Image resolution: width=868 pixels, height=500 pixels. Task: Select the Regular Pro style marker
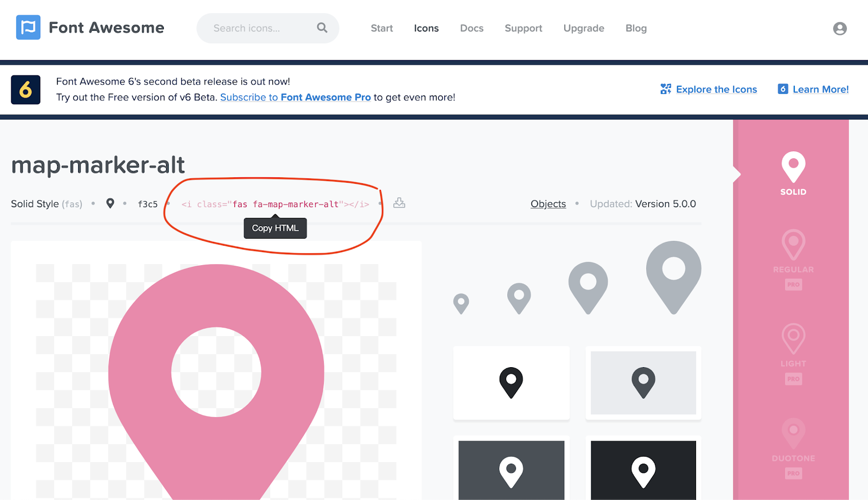793,244
